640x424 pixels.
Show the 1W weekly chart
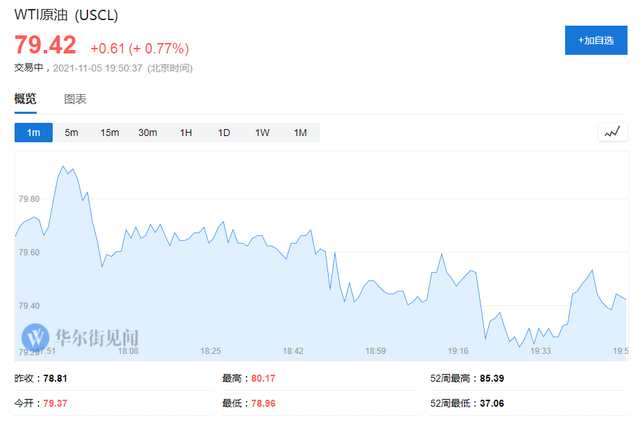(262, 133)
